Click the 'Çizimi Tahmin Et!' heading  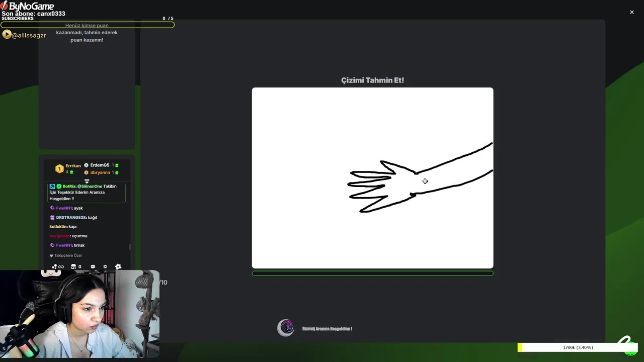(372, 80)
